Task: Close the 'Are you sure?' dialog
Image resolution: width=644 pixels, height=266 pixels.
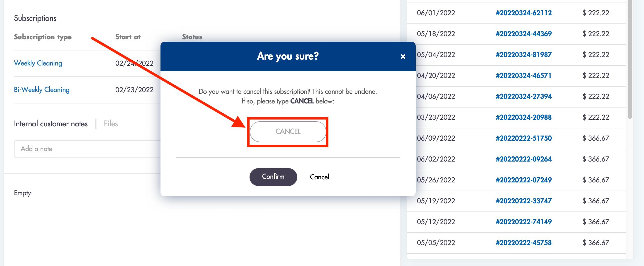Action: coord(403,57)
